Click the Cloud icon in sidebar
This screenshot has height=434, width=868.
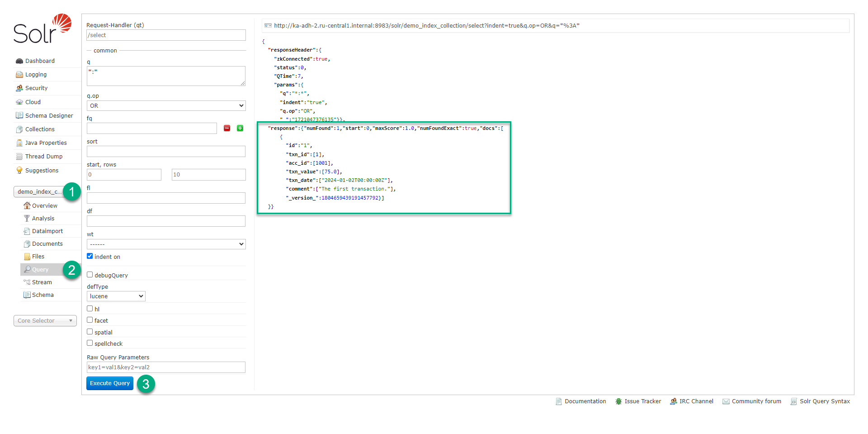[19, 102]
